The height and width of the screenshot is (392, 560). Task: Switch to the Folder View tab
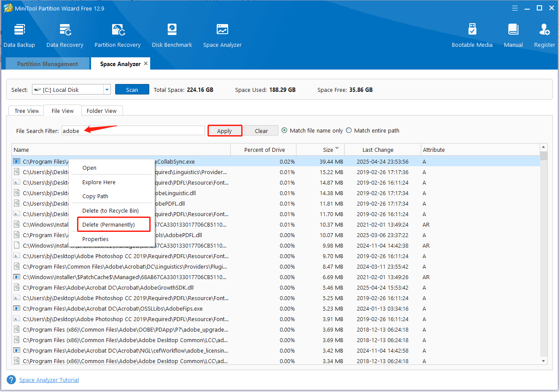click(102, 111)
